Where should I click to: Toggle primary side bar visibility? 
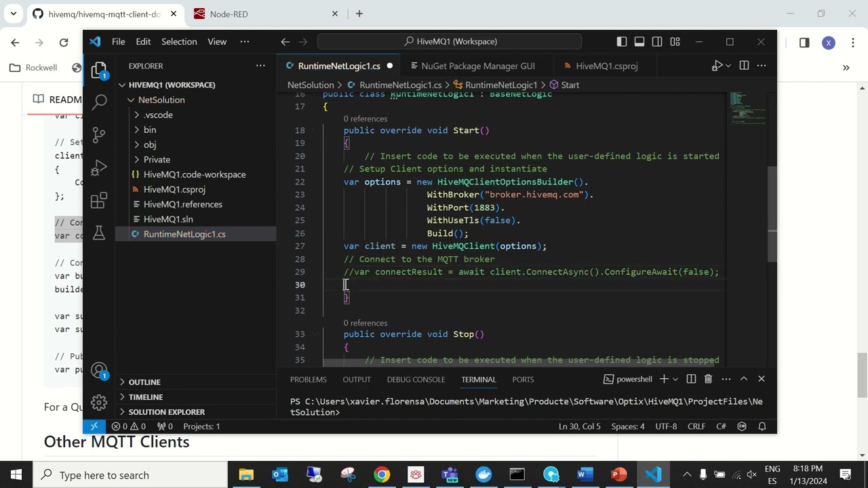[622, 41]
